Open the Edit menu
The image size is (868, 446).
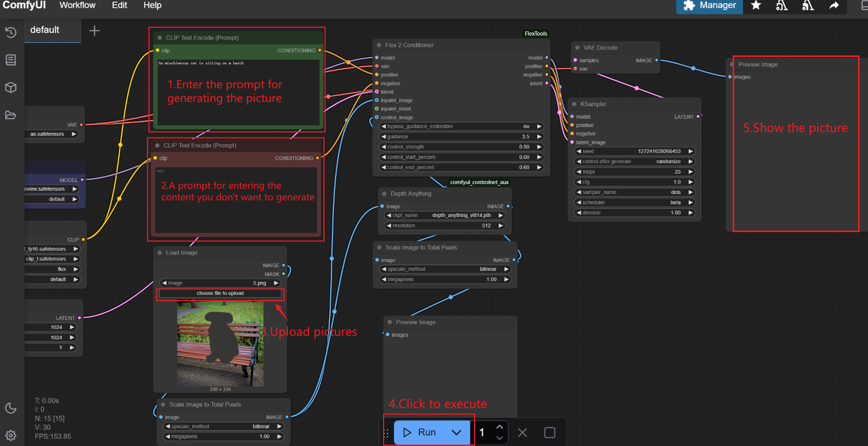pyautogui.click(x=119, y=5)
